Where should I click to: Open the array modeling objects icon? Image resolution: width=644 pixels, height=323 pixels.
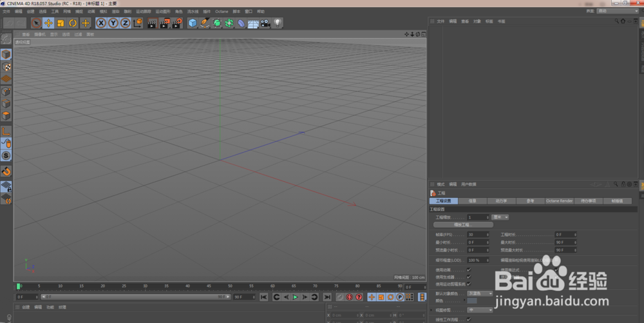tap(229, 23)
